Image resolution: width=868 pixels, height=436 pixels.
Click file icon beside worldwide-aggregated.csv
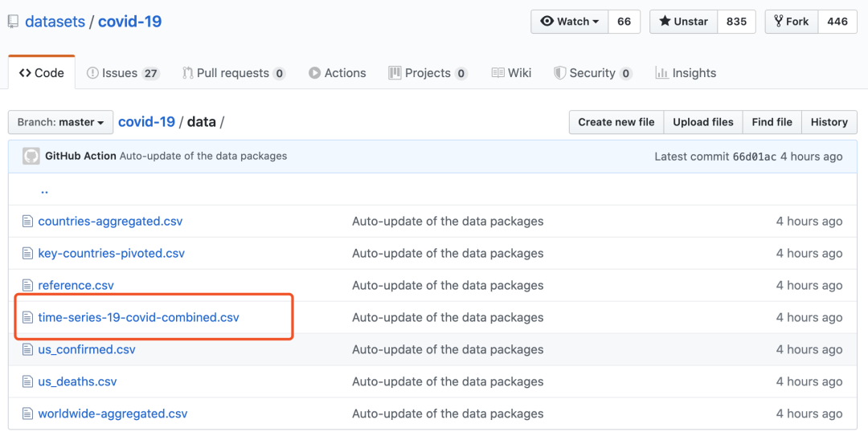tap(27, 414)
